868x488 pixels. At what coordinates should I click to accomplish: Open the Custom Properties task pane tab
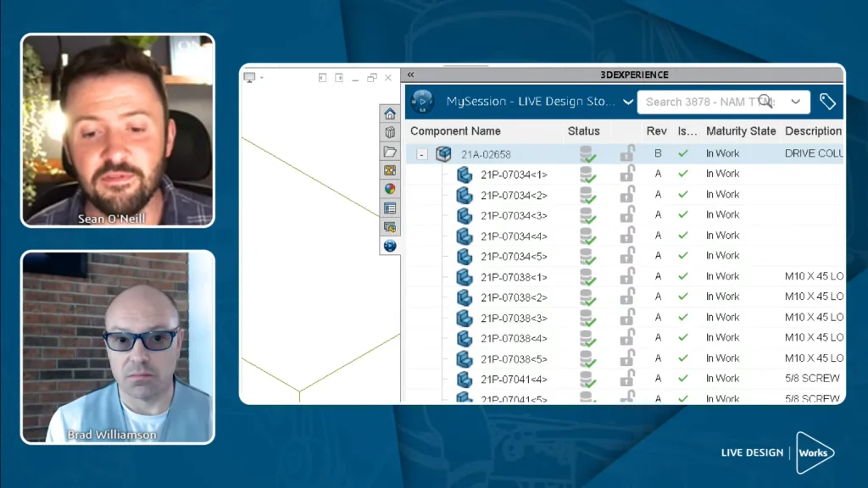pyautogui.click(x=390, y=208)
